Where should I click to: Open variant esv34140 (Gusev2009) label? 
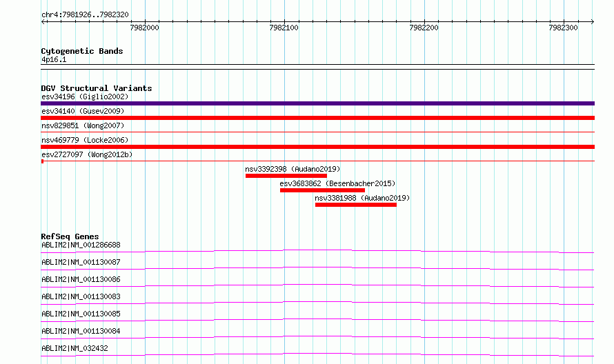83,111
